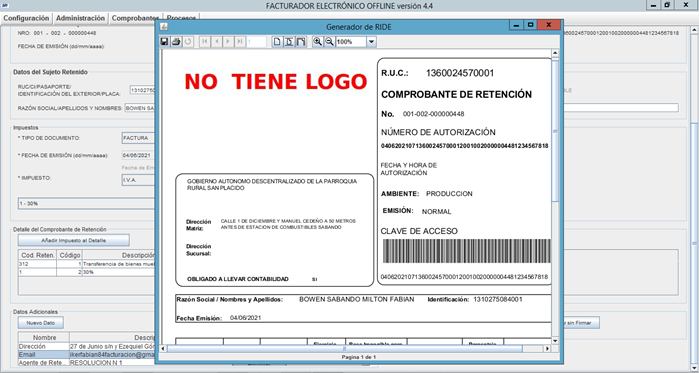
Task: Select the fit width view icon
Action: (301, 42)
